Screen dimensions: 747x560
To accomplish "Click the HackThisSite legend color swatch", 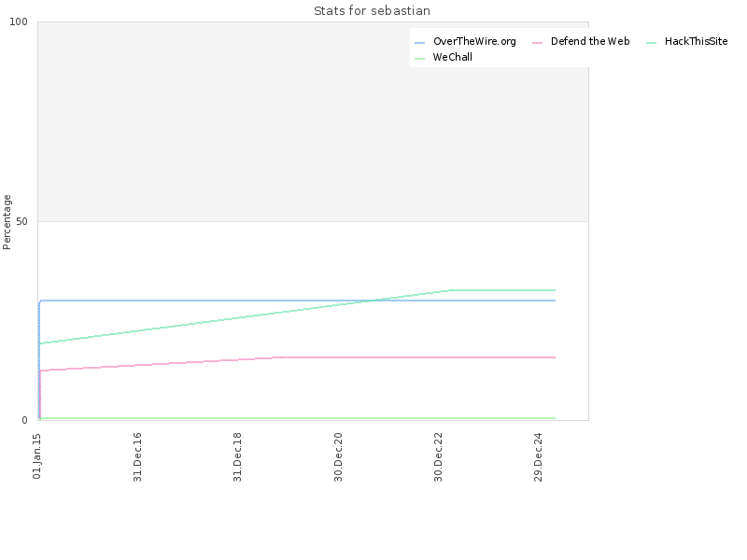I will (x=651, y=43).
